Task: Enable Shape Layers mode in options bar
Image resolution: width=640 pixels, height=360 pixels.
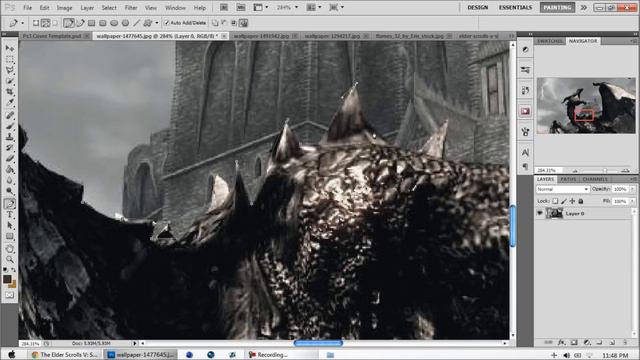Action: (x=36, y=23)
